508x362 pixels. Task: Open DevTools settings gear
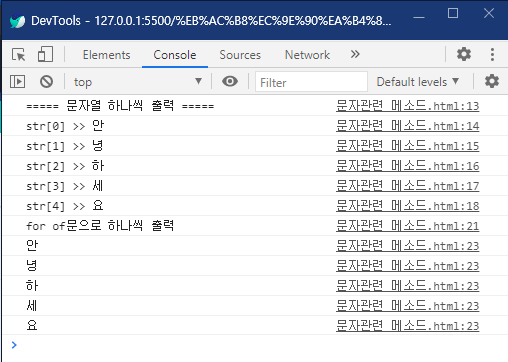(x=464, y=54)
